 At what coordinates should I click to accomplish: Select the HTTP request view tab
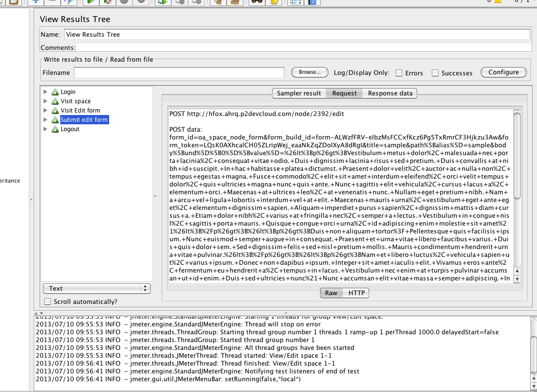click(356, 293)
